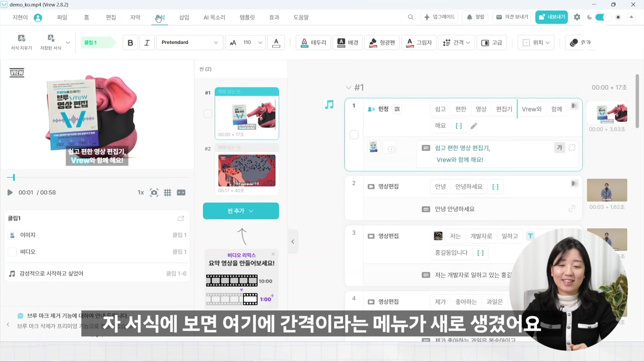This screenshot has height=362, width=644.
Task: Open the 삽입 menu tab
Action: tap(184, 17)
